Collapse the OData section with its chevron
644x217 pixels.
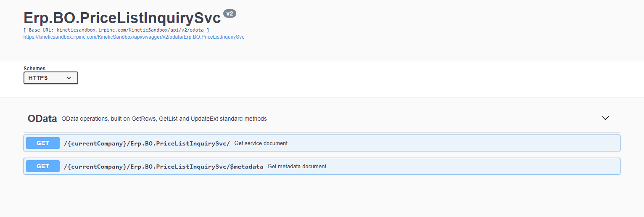coord(605,118)
